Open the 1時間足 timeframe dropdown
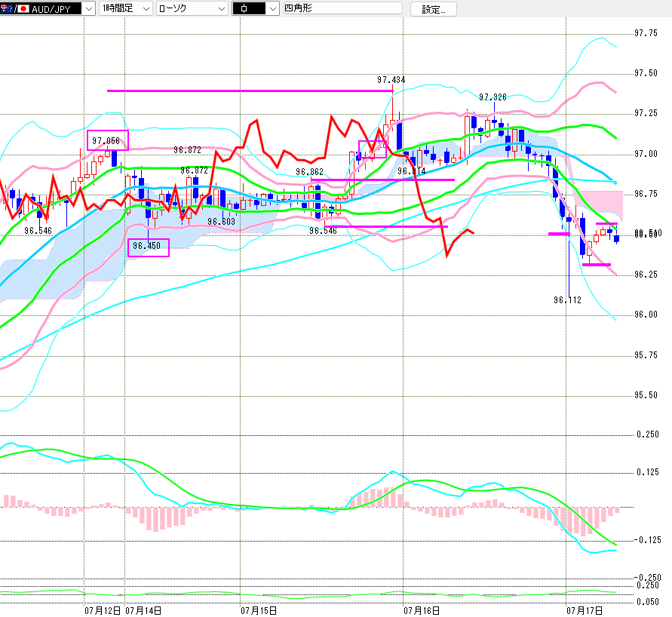Viewport: 672px width, 617px height. (125, 8)
